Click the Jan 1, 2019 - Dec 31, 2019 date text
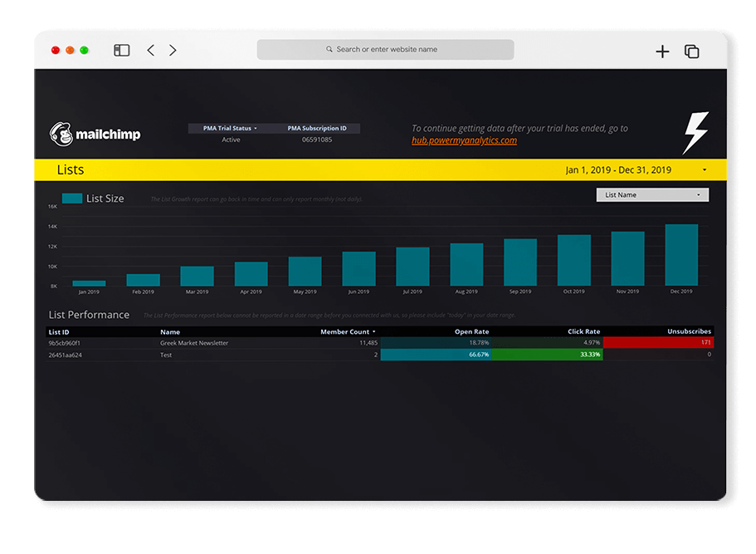The width and height of the screenshot is (756, 554). pos(618,170)
